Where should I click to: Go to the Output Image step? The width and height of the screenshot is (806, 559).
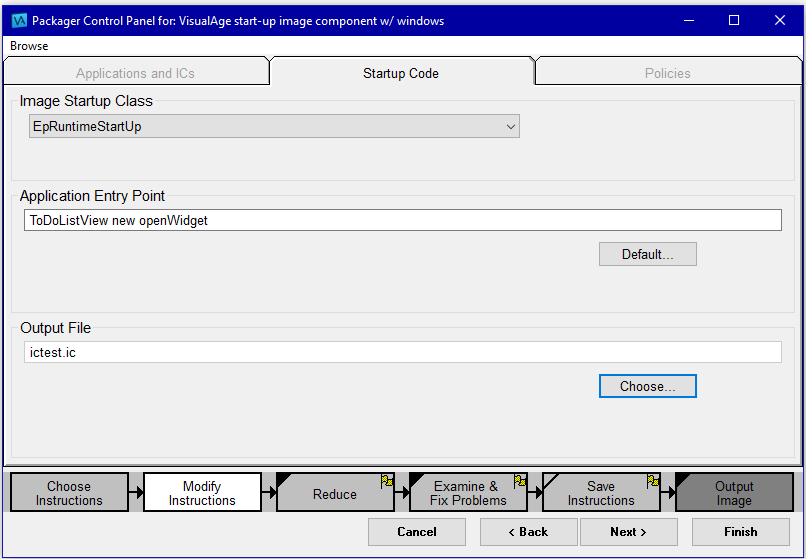click(x=734, y=493)
